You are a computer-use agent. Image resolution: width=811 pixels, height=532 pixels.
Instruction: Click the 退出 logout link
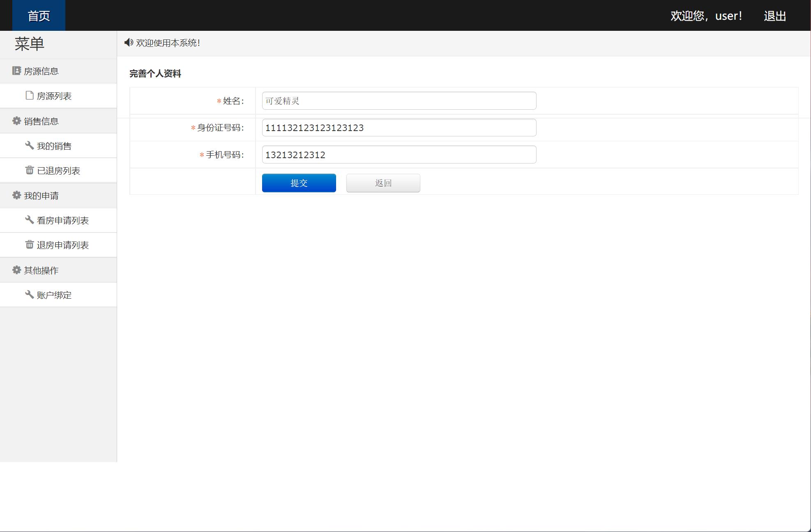click(x=774, y=16)
